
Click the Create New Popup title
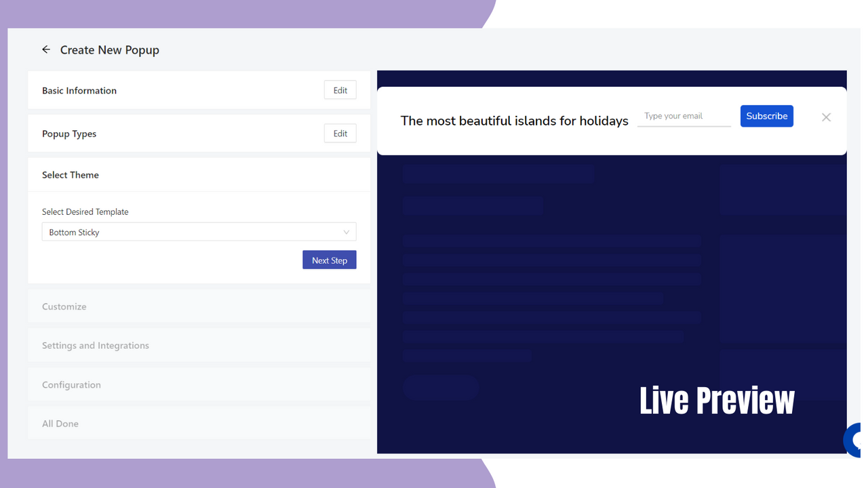tap(110, 49)
